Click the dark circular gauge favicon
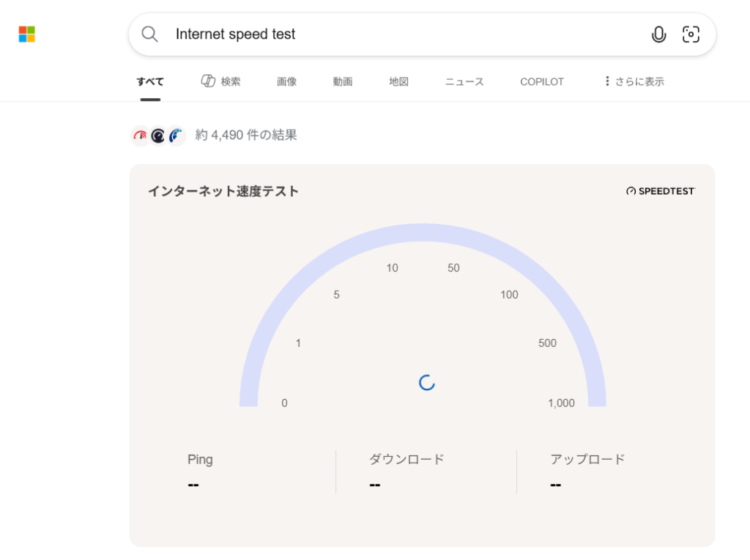The image size is (750, 560). coord(158,135)
